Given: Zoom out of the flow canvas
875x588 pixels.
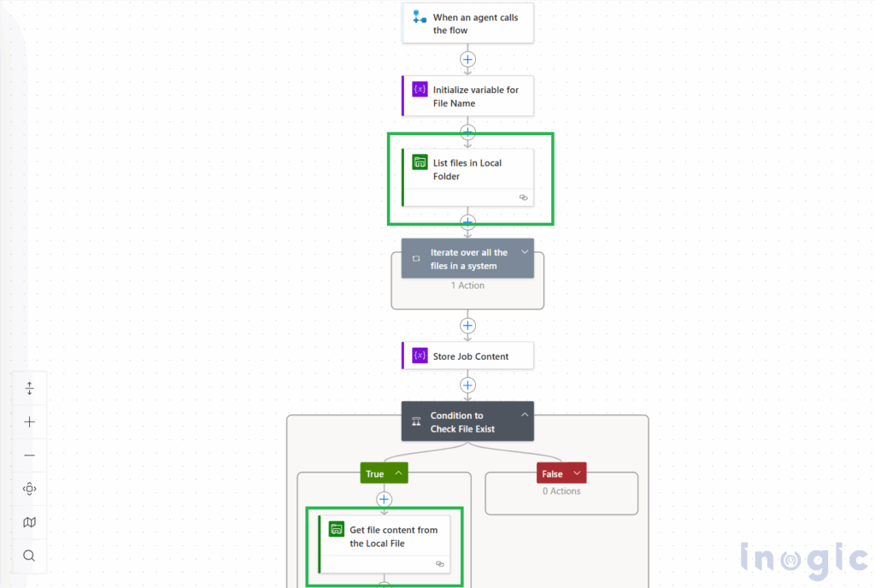Looking at the screenshot, I should click(x=30, y=455).
